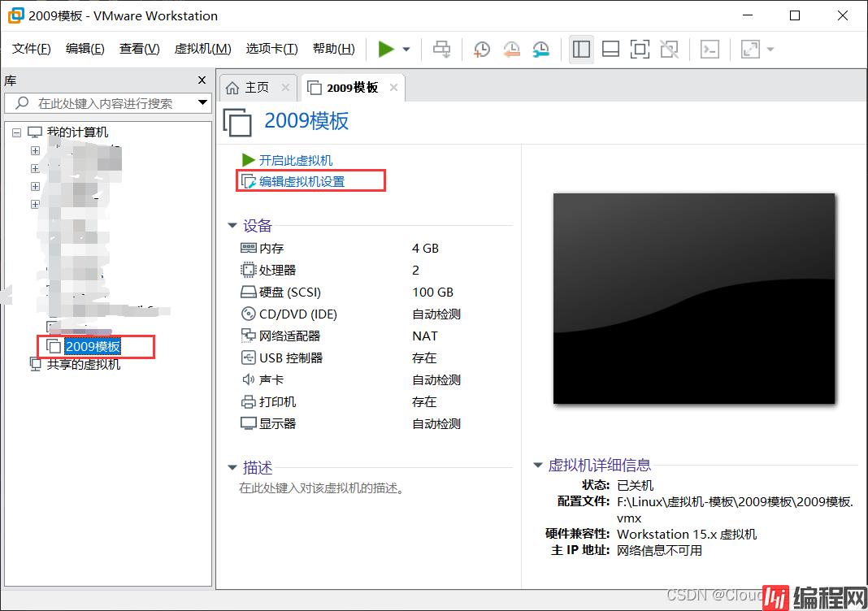
Task: Open the console view icon
Action: click(x=710, y=50)
